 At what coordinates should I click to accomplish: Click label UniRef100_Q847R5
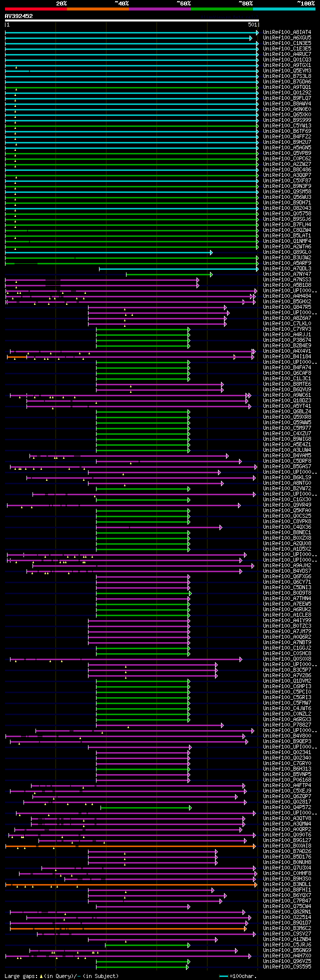[x=287, y=307]
